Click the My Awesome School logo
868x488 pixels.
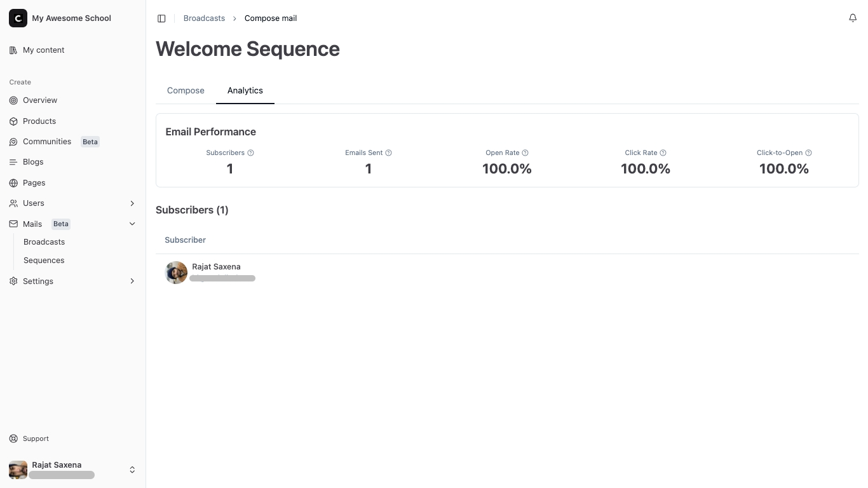pyautogui.click(x=18, y=18)
